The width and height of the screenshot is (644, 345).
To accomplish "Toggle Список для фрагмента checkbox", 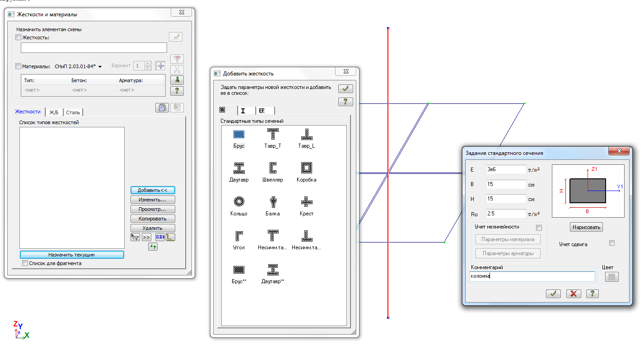I will coord(25,263).
